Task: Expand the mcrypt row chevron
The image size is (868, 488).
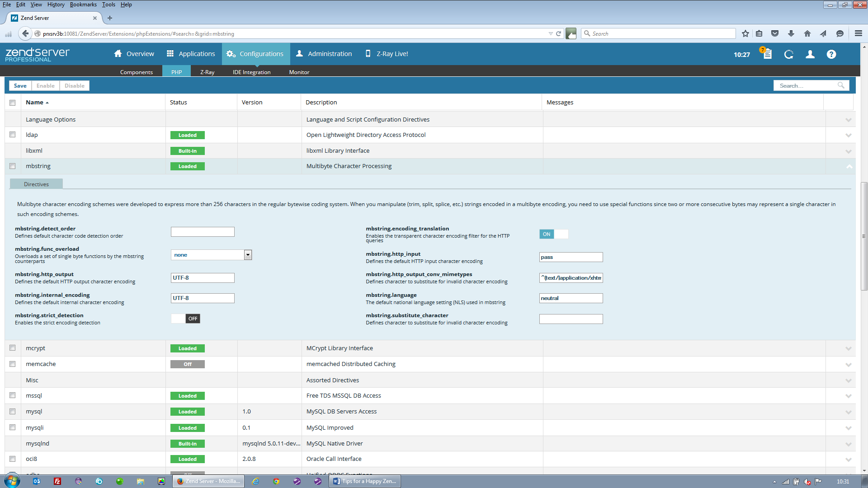Action: click(848, 348)
